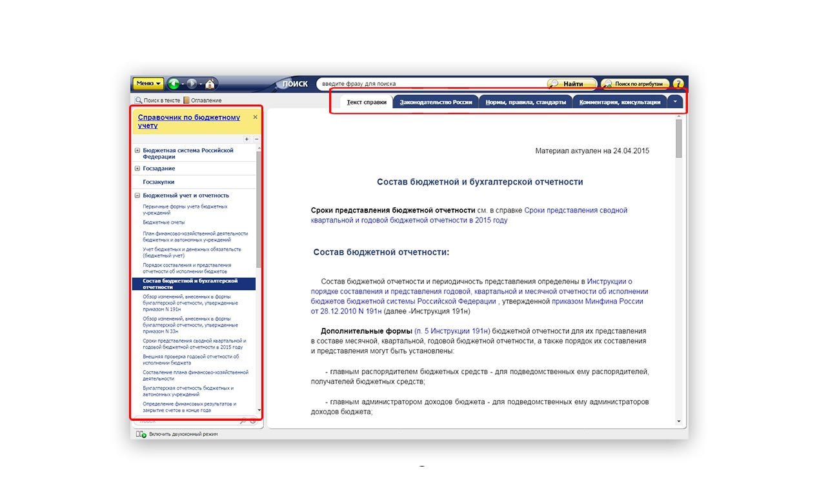The width and height of the screenshot is (817, 504).
Task: Click the document scroll-down arrow
Action: point(679,421)
